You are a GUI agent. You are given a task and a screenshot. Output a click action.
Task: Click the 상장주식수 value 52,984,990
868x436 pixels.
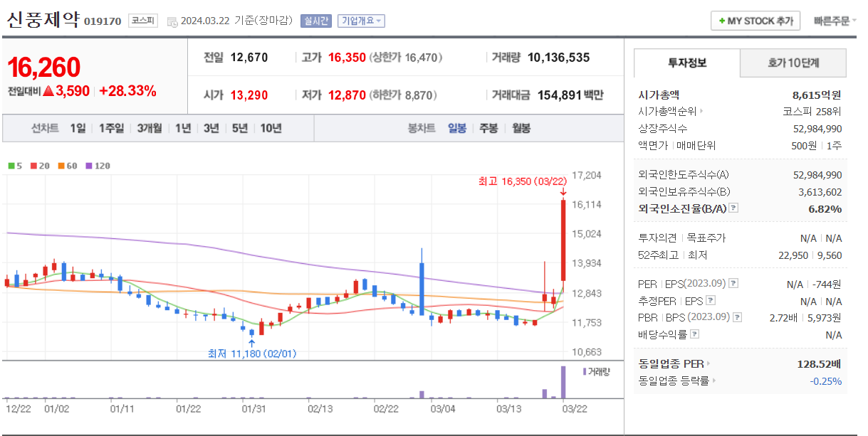tap(817, 128)
